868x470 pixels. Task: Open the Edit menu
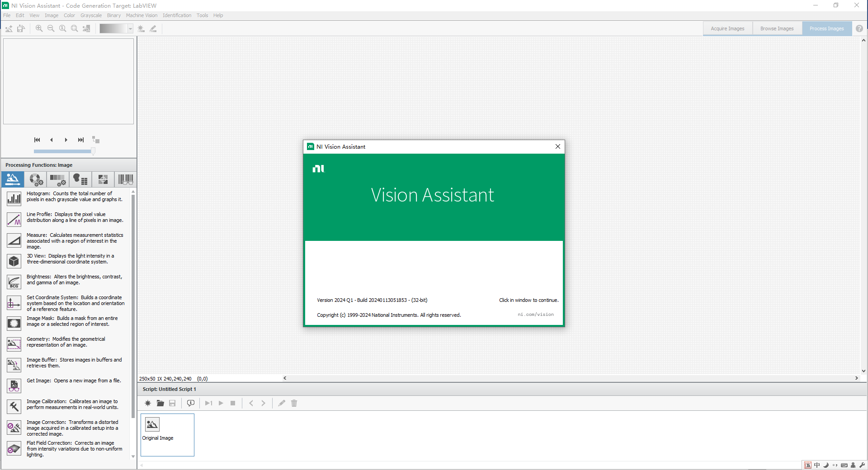pos(20,15)
